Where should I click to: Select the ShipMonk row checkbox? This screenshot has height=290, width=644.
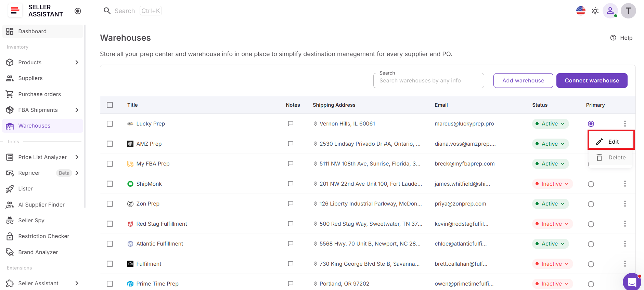point(110,184)
